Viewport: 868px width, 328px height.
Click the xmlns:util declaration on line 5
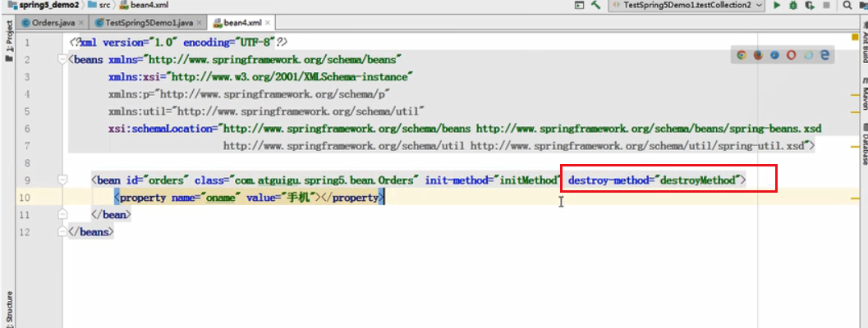pos(267,112)
